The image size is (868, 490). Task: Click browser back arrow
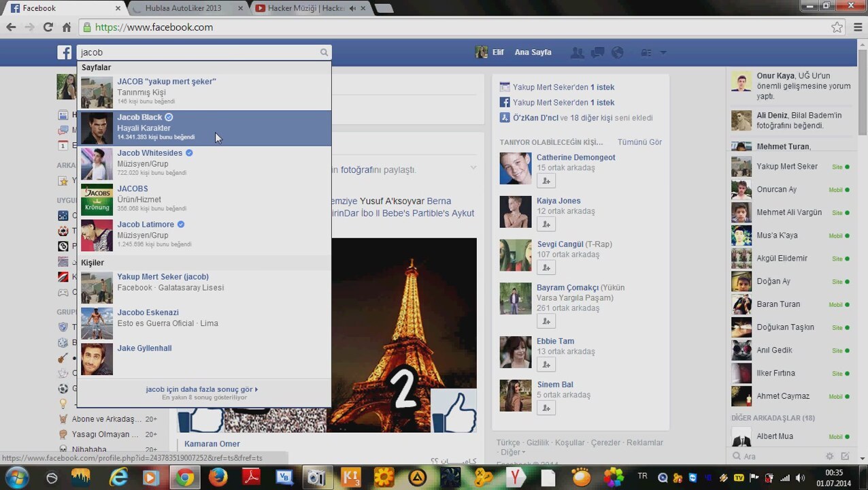tap(11, 27)
